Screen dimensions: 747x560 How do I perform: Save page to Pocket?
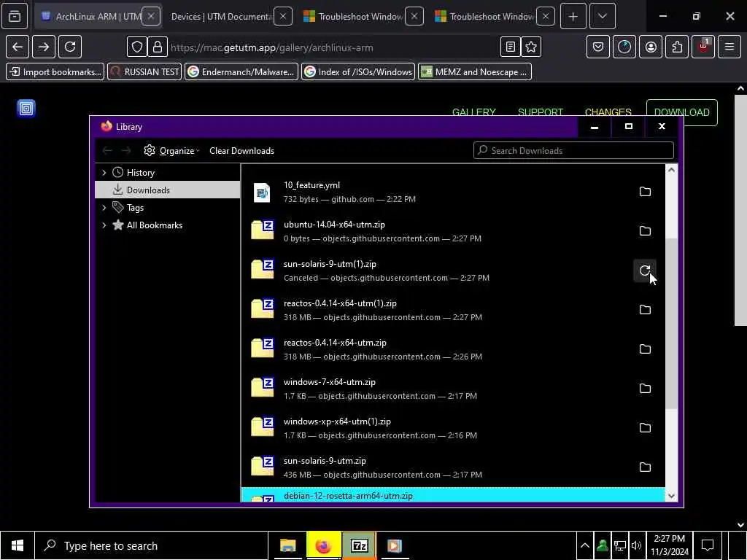pyautogui.click(x=598, y=47)
